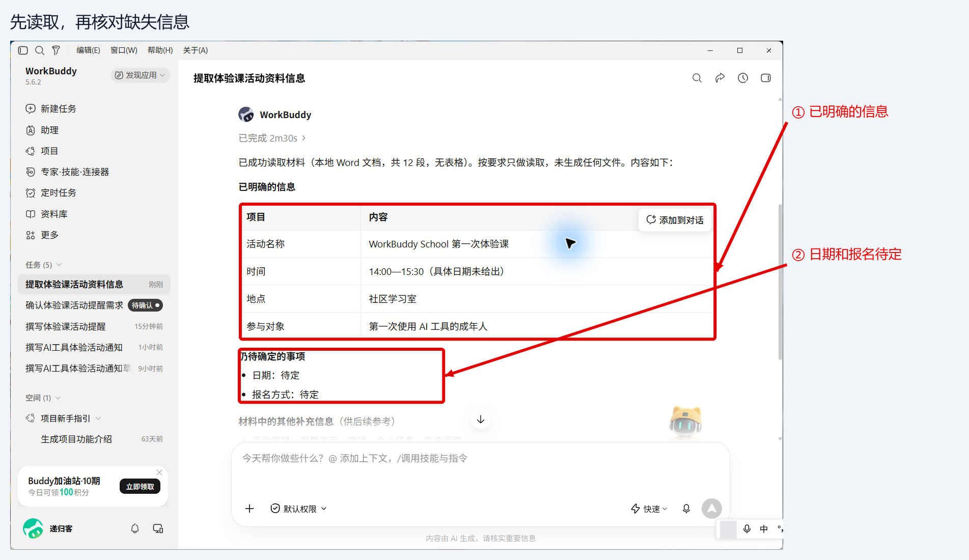Open the 默认权限 permission dropdown

pos(299,509)
